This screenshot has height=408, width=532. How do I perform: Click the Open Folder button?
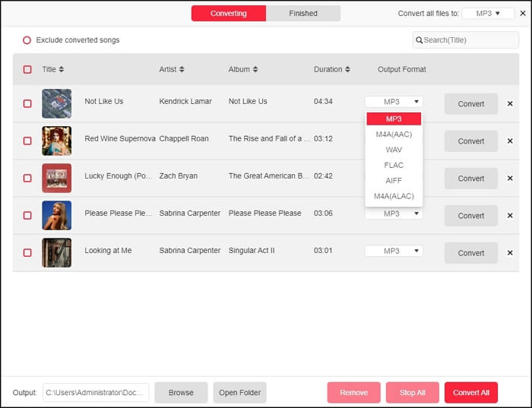coord(240,392)
